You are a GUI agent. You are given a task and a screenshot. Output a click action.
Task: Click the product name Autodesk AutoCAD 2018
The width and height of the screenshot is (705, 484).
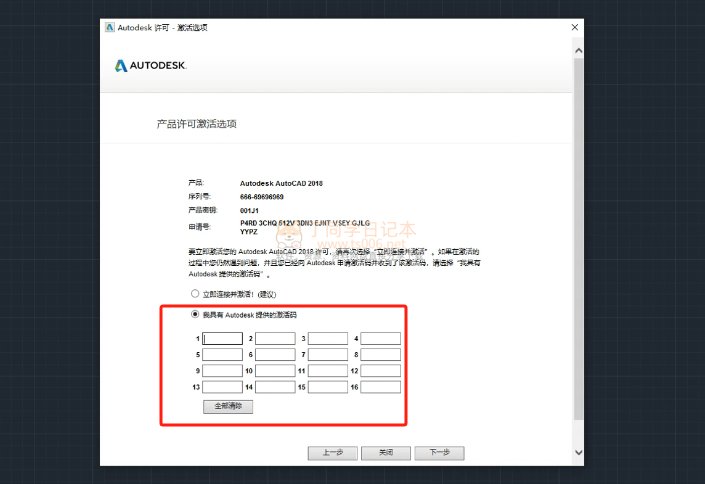pos(281,184)
